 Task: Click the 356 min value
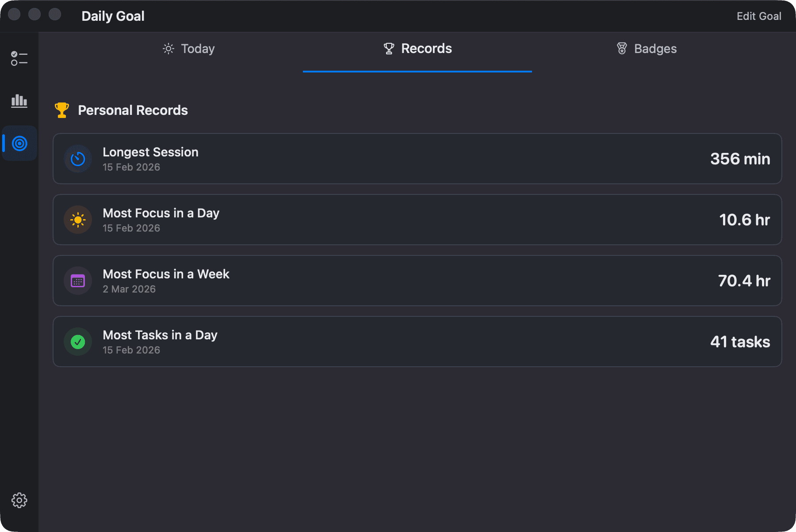pos(740,159)
